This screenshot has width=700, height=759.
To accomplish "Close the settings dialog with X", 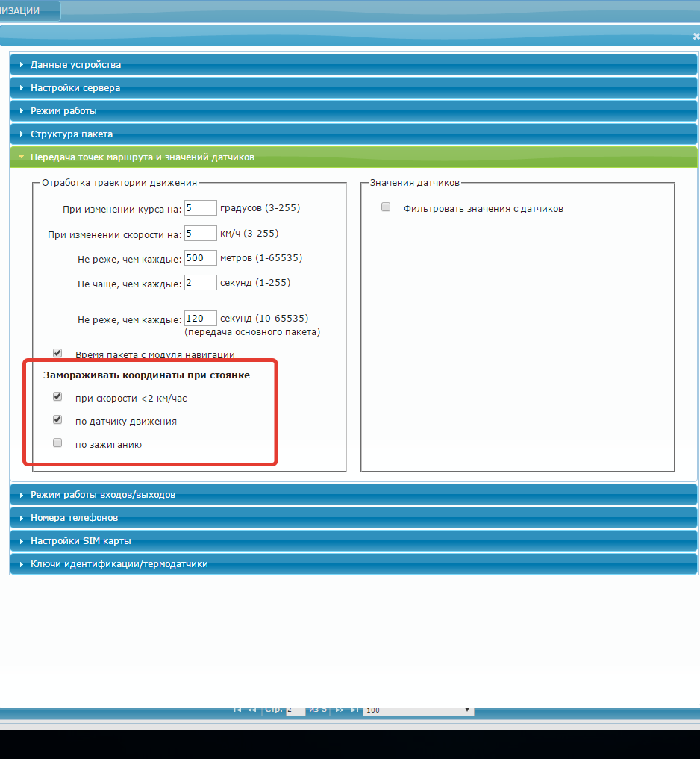I will (696, 36).
